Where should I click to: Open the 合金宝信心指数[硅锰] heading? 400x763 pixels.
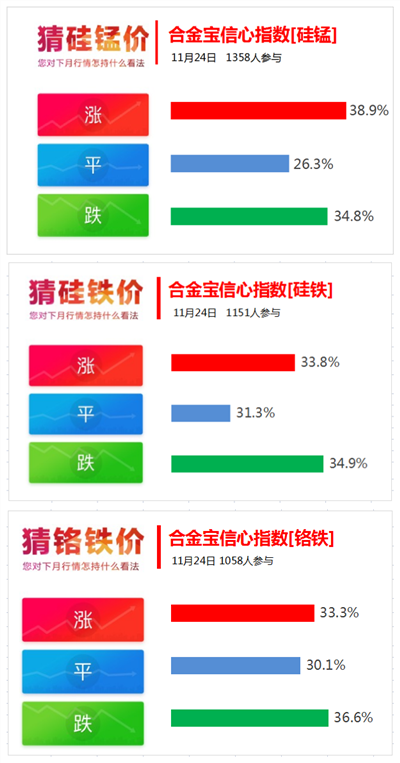point(253,36)
